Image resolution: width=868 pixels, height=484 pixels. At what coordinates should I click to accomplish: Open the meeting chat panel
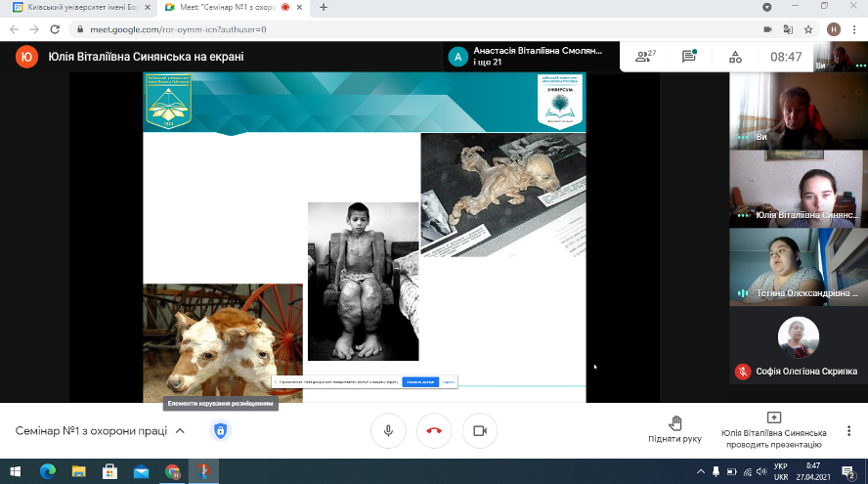pyautogui.click(x=689, y=57)
